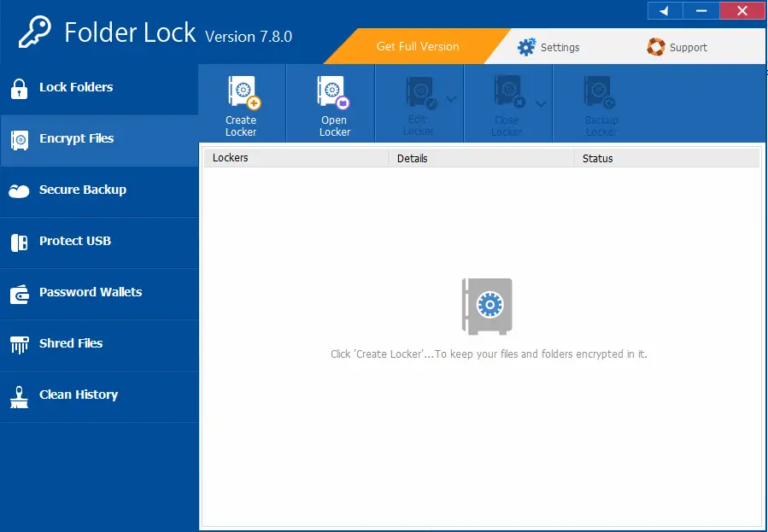Open the Password Wallets section
768x532 pixels.
[x=99, y=295]
